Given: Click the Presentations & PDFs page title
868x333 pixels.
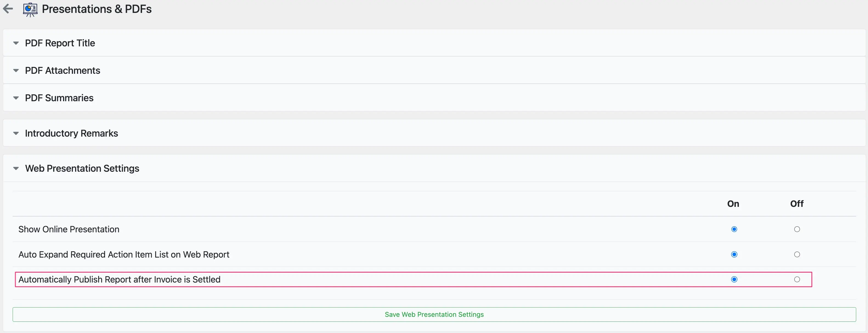Looking at the screenshot, I should 97,9.
